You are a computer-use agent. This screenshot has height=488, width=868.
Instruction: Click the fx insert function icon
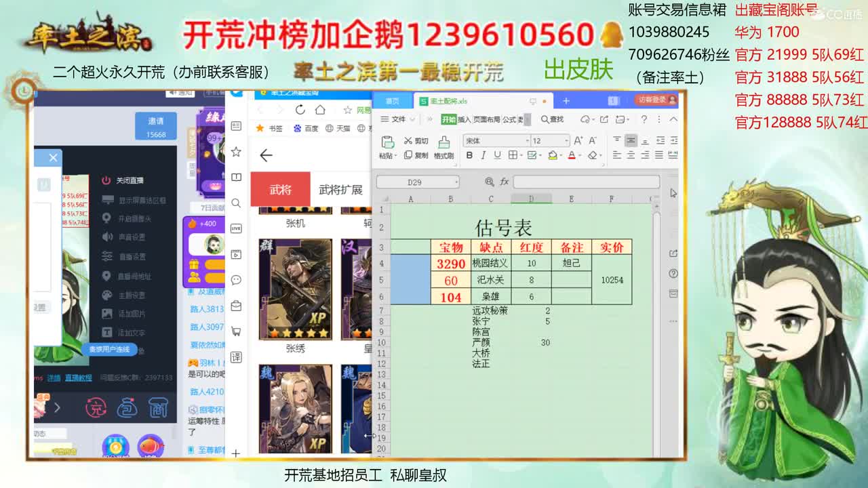coord(504,182)
